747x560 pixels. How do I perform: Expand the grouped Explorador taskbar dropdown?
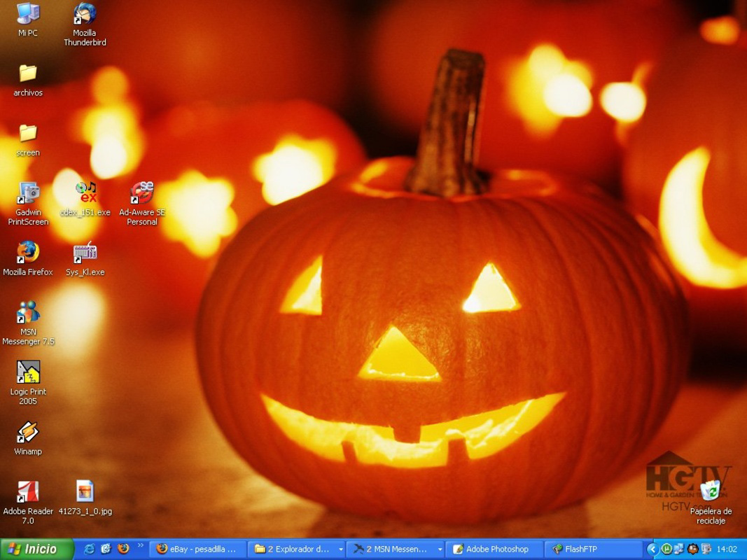[x=341, y=549]
